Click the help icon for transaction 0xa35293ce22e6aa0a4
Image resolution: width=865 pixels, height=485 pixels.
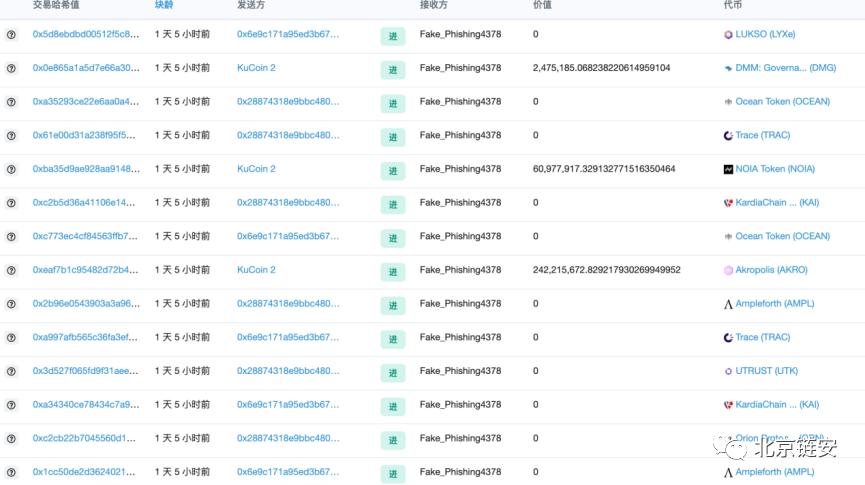[x=11, y=102]
